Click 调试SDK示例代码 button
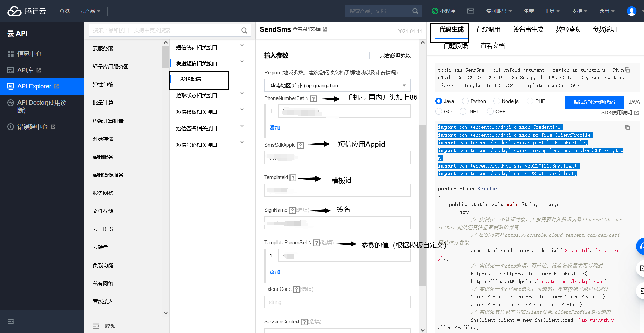Viewport: 644px width, 333px height. pos(594,102)
